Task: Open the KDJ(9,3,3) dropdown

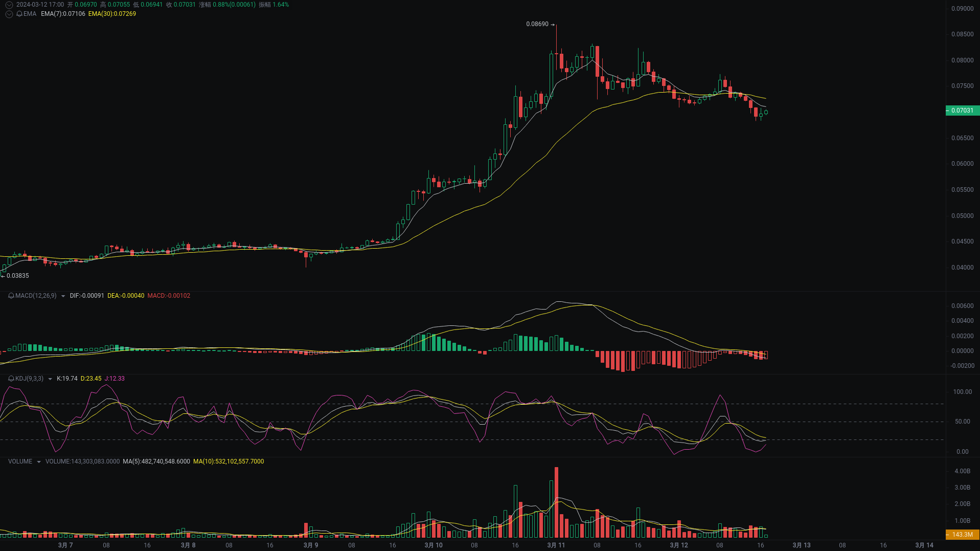Action: [50, 379]
